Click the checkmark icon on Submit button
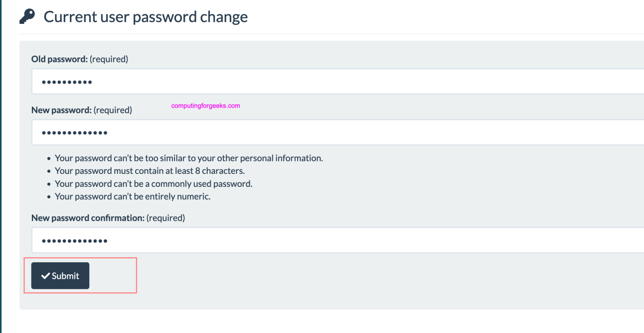This screenshot has height=333, width=644. point(45,276)
